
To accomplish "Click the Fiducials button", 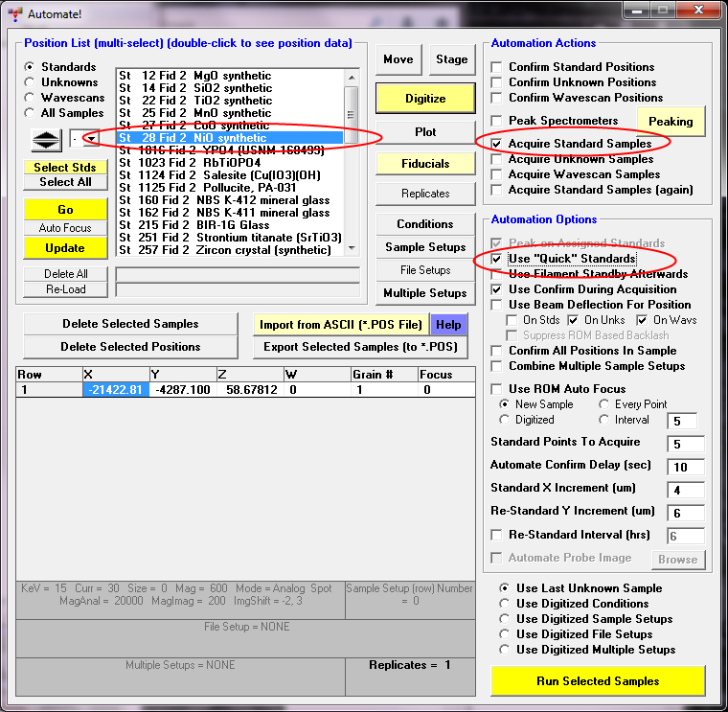I will coord(425,164).
